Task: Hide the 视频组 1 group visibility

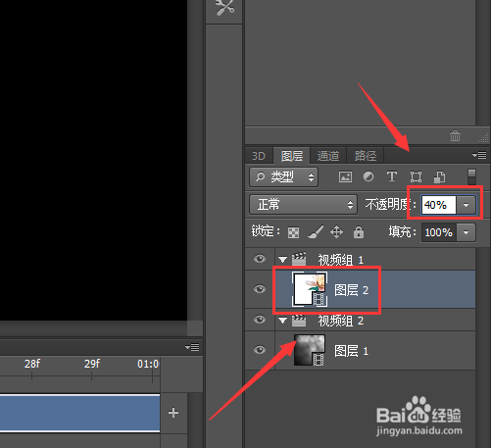Action: tap(260, 259)
